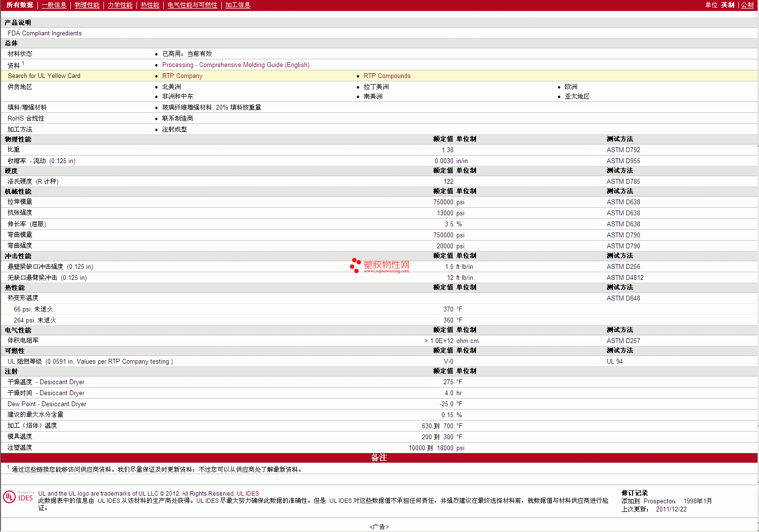
Task: Click the Search for UL Yellow Card row
Action: pyautogui.click(x=44, y=76)
